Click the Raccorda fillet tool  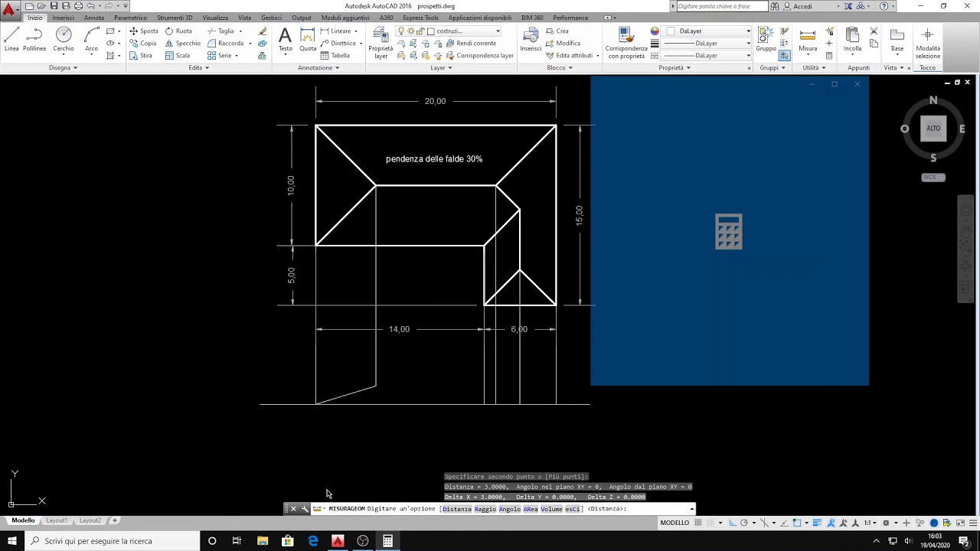[226, 44]
